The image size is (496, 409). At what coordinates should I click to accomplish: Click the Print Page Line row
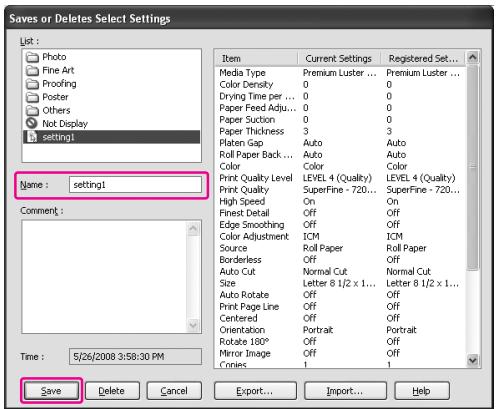340,306
